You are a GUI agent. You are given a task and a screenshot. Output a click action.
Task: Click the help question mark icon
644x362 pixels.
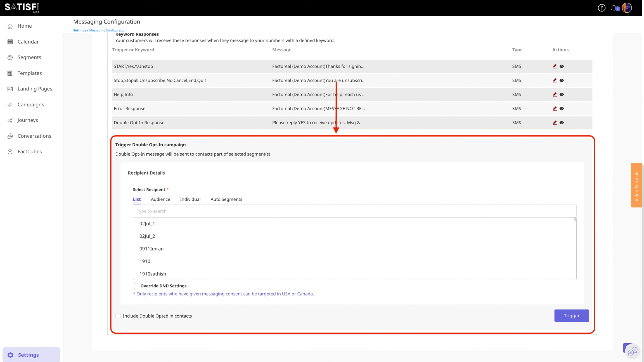click(602, 8)
